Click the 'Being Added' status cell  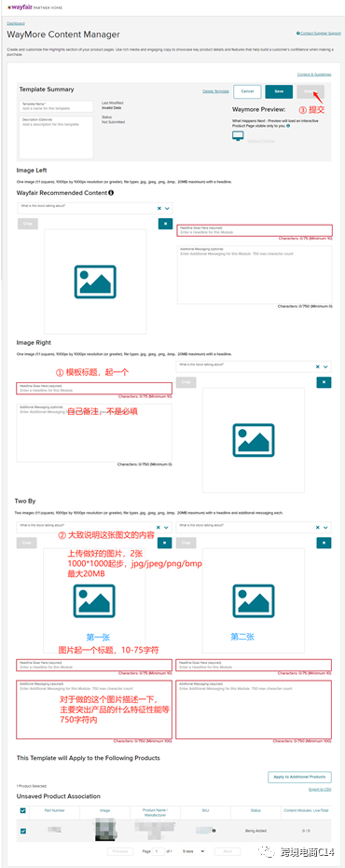pyautogui.click(x=255, y=831)
